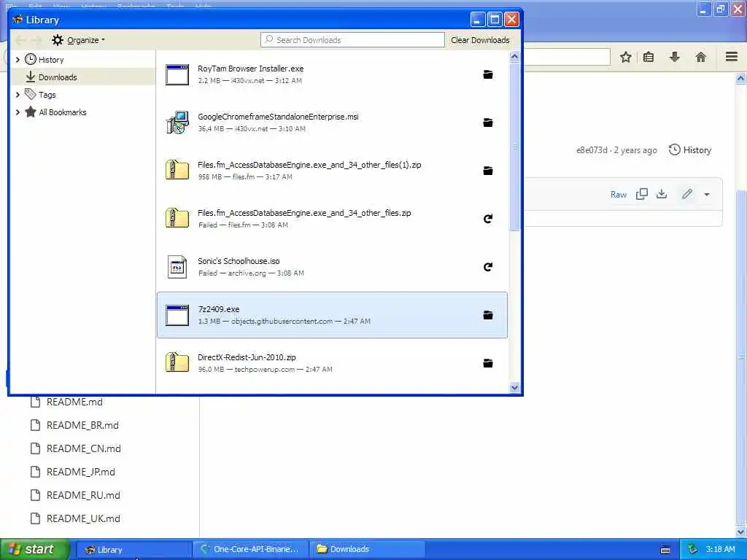747x560 pixels.
Task: Click the downloads list scrollbar up arrow
Action: (x=514, y=56)
